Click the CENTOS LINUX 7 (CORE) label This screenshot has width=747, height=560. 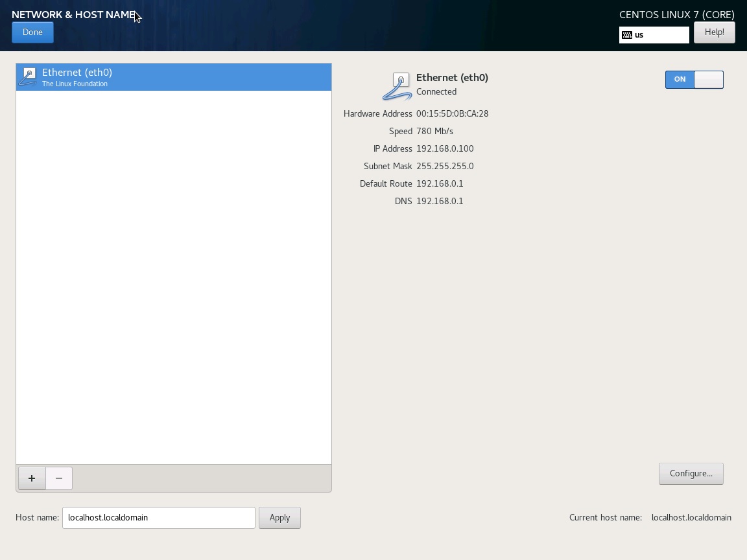tap(677, 15)
